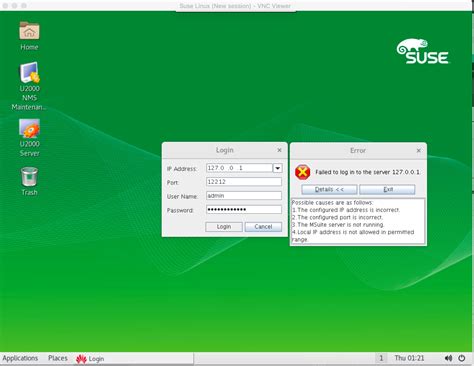474x366 pixels.
Task: Click the Error dialog title bar
Action: [358, 151]
